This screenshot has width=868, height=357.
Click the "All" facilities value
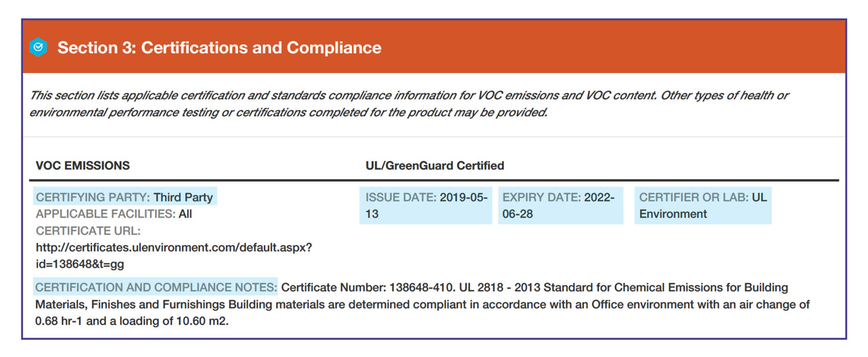[x=185, y=214]
